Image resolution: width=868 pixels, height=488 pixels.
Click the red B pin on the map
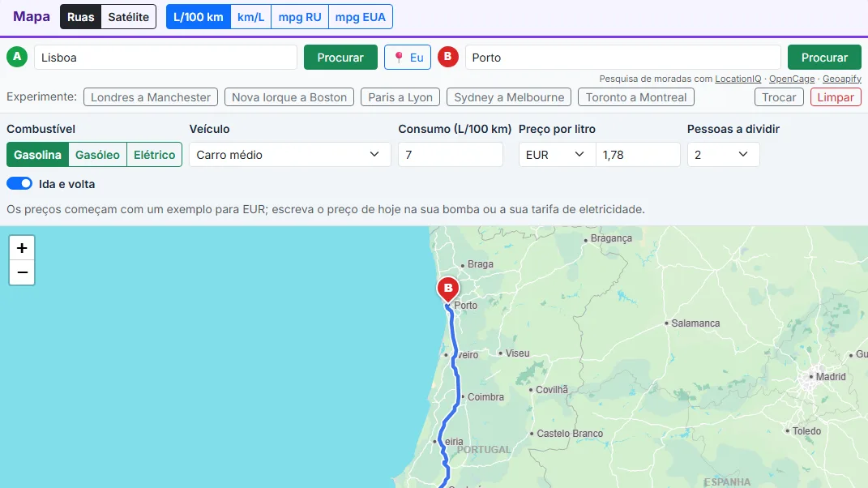[448, 289]
